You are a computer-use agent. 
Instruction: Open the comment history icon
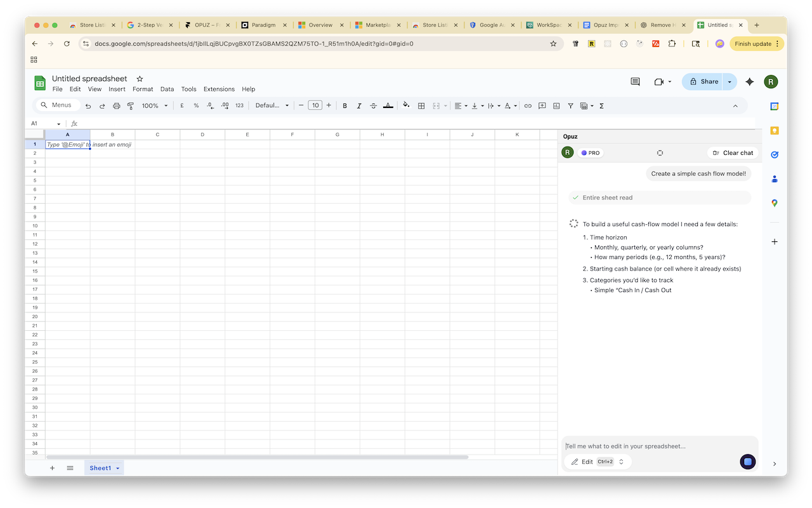(x=635, y=82)
